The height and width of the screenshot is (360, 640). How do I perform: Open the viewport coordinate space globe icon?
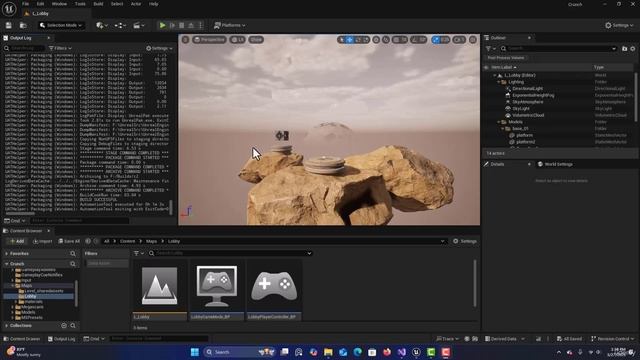click(x=376, y=40)
